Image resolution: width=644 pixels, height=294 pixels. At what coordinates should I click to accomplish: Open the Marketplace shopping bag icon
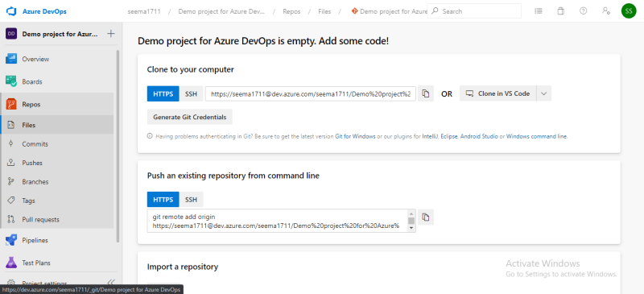[560, 11]
